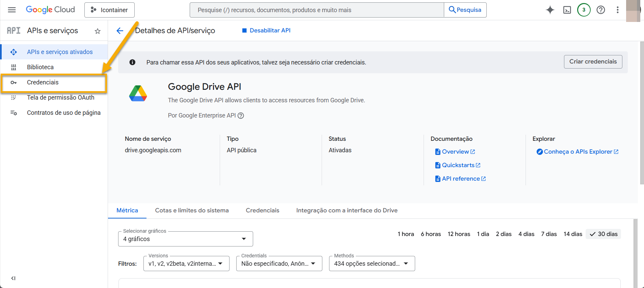Open Biblioteca in the sidebar
The height and width of the screenshot is (288, 644).
coord(54,67)
